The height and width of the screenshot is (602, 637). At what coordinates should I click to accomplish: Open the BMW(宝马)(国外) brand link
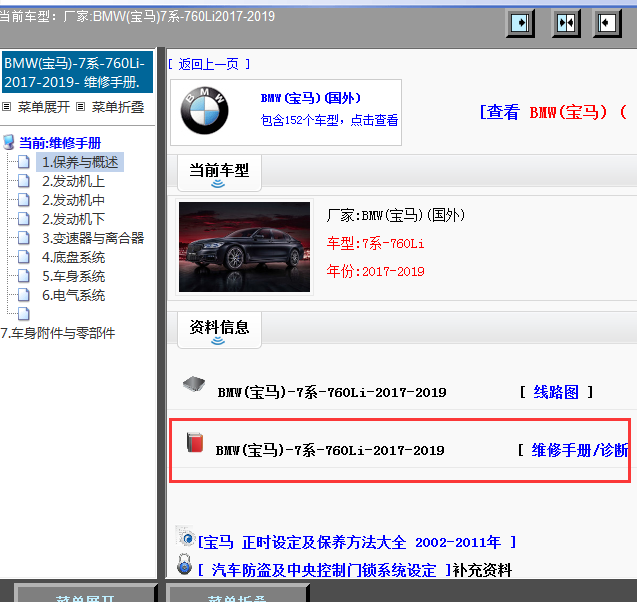pos(311,98)
